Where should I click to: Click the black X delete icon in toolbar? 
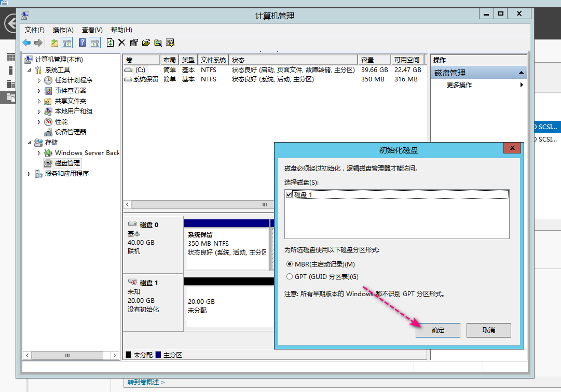point(121,43)
